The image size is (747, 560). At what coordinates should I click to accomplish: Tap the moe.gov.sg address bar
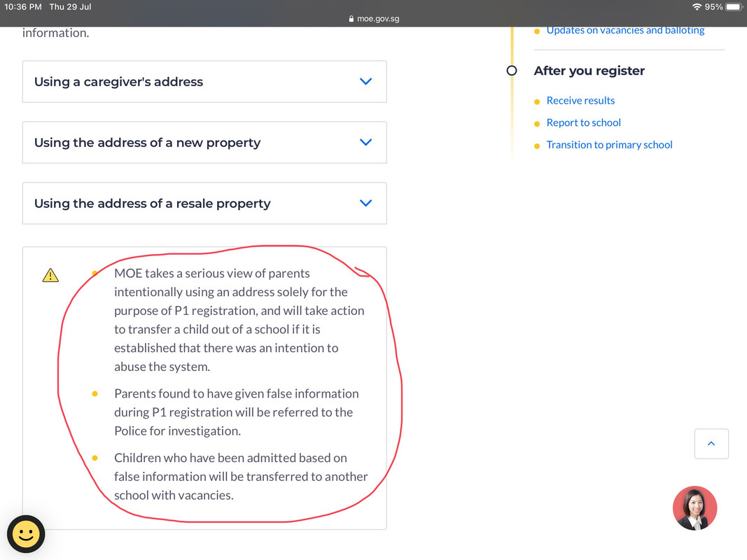(x=374, y=19)
